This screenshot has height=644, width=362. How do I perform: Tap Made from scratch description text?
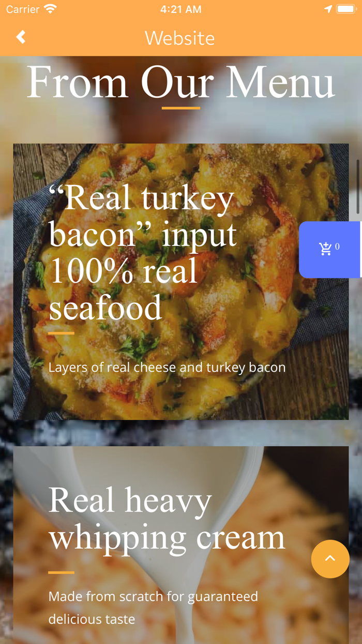153,608
